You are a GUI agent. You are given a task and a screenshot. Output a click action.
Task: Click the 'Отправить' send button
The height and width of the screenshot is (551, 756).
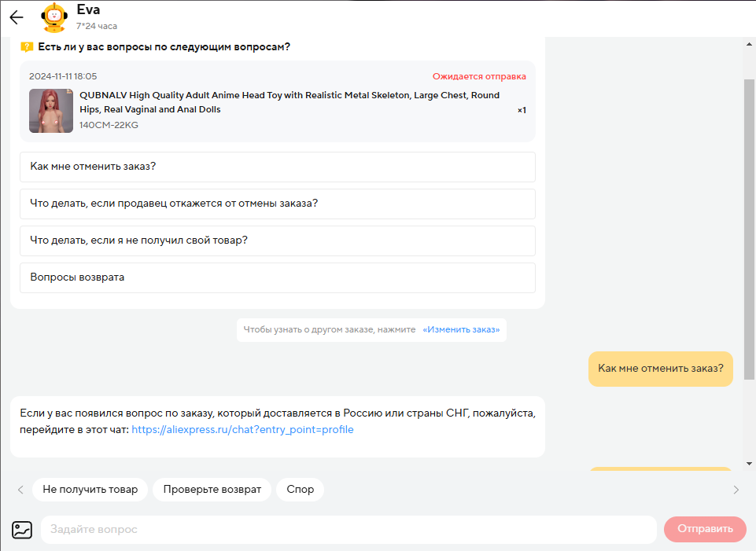(705, 529)
